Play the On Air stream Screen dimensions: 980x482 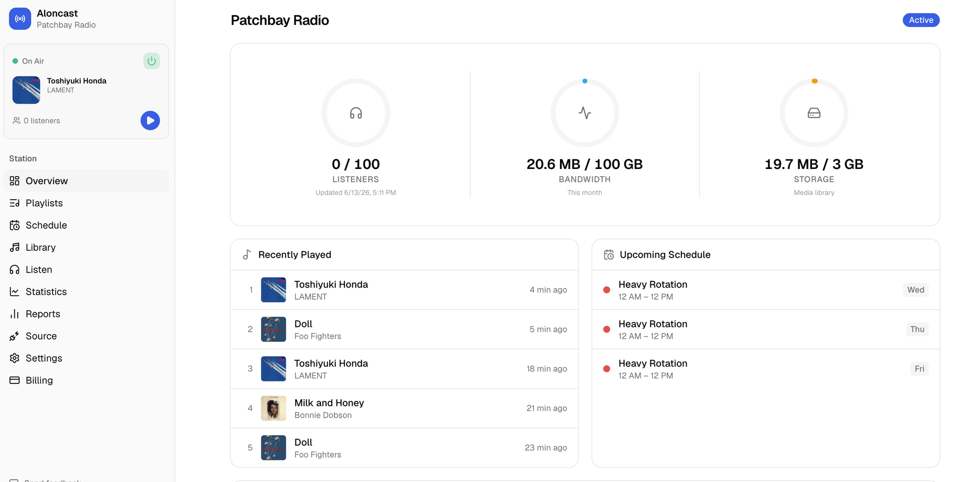tap(150, 120)
